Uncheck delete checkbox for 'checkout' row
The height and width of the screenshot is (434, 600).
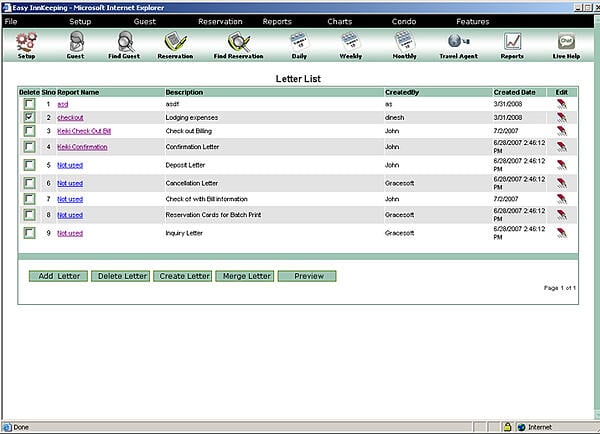pyautogui.click(x=29, y=117)
